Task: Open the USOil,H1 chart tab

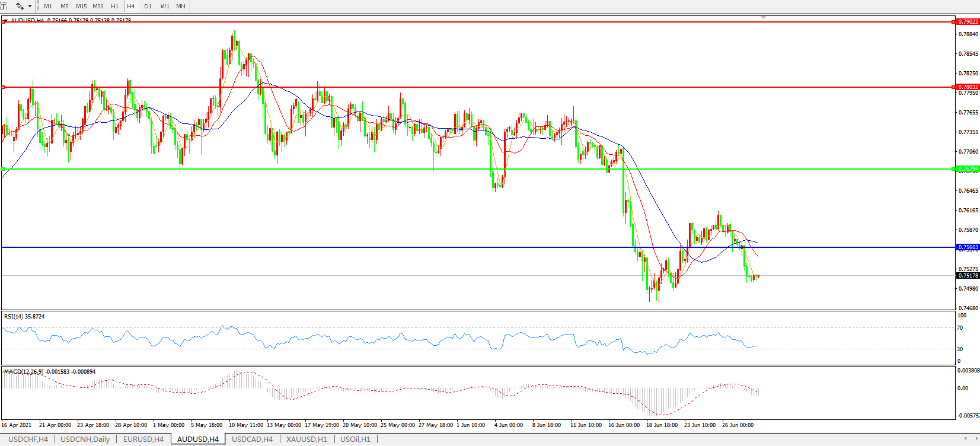Action: pos(355,439)
